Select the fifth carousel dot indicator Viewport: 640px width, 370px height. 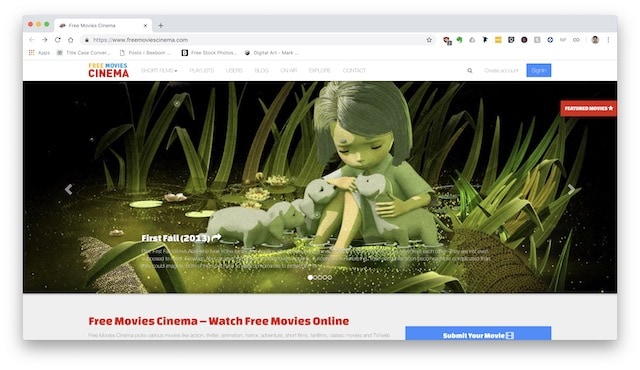[x=330, y=277]
